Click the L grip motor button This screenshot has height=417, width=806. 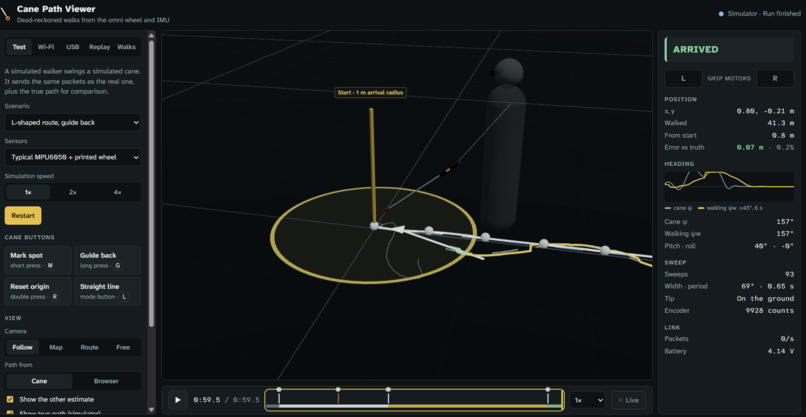(x=683, y=79)
